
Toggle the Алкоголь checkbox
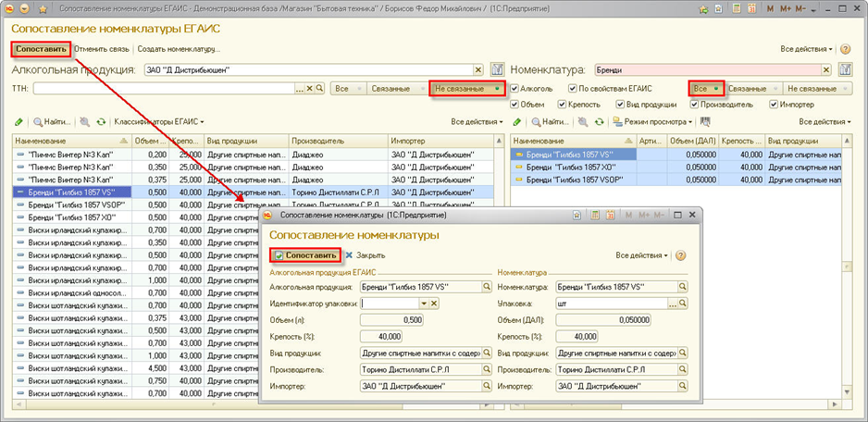tap(515, 89)
